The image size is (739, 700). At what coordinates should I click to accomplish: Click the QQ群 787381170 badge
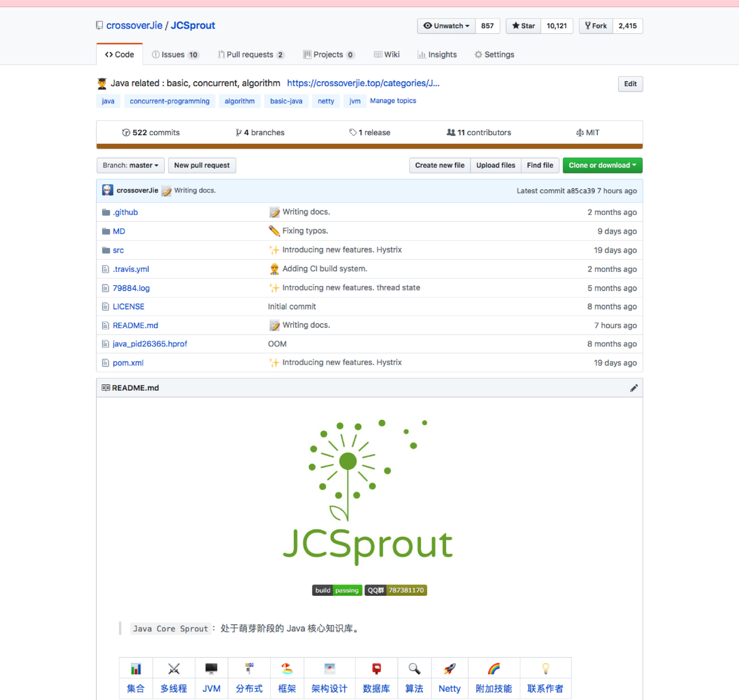click(x=395, y=590)
